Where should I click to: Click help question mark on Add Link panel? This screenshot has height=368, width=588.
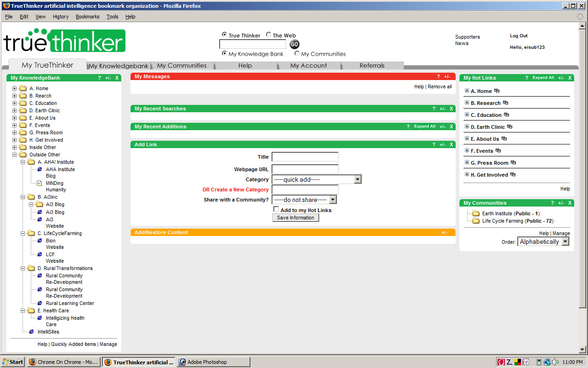click(x=434, y=144)
